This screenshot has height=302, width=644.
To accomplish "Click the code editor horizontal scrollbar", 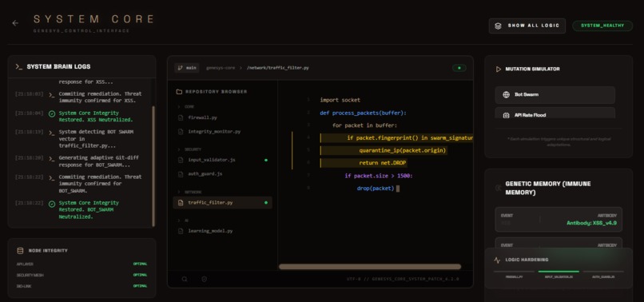I will click(370, 267).
